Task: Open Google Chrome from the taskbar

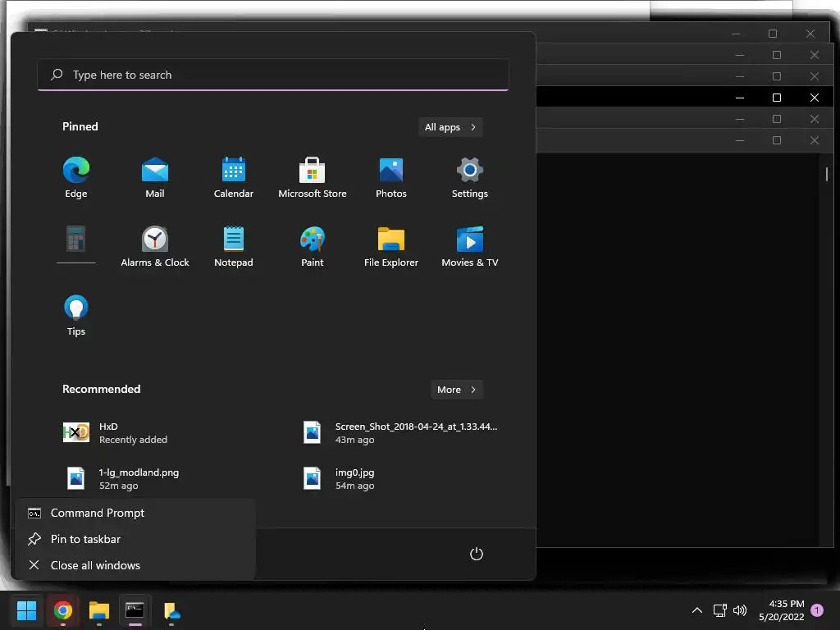Action: (x=62, y=610)
